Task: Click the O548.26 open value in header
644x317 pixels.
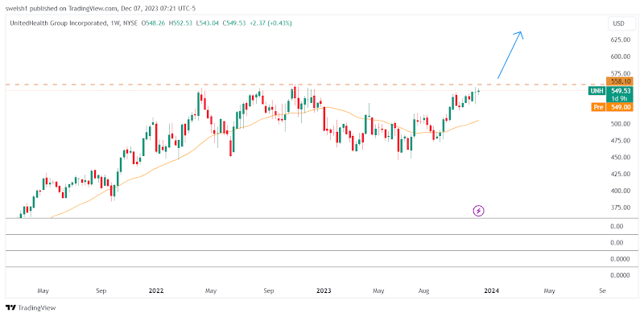Action: coord(153,23)
